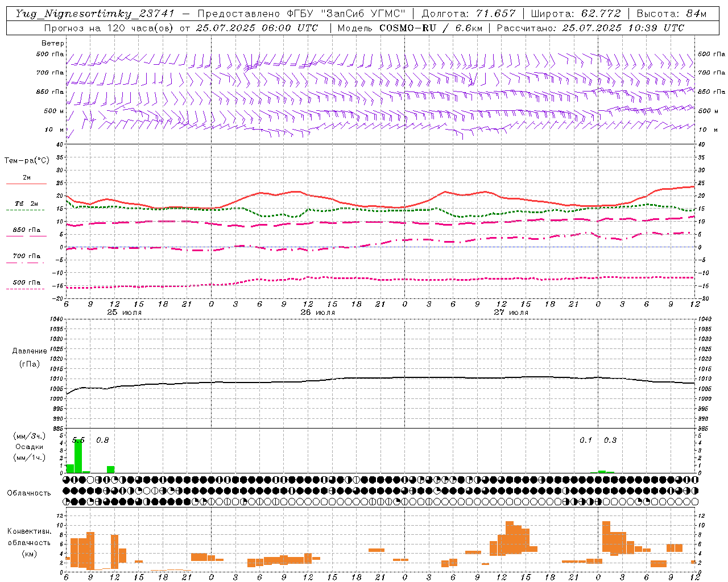Image resolution: width=728 pixels, height=582 pixels.
Task: Click the 0.1 precipitation amount value
Action: (x=586, y=440)
